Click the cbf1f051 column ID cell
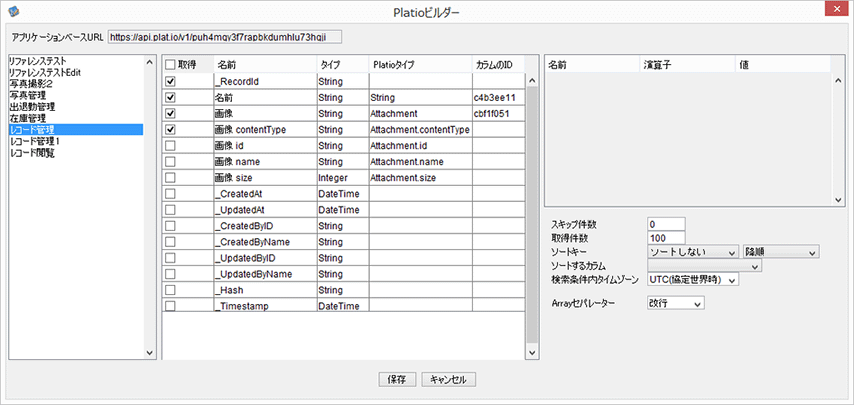This screenshot has height=405, width=854. (x=498, y=114)
